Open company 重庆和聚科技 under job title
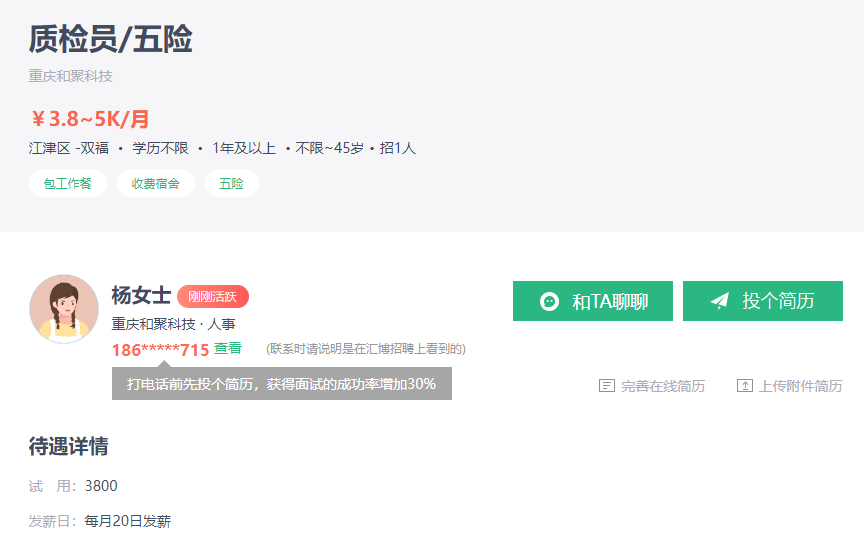 pos(71,76)
